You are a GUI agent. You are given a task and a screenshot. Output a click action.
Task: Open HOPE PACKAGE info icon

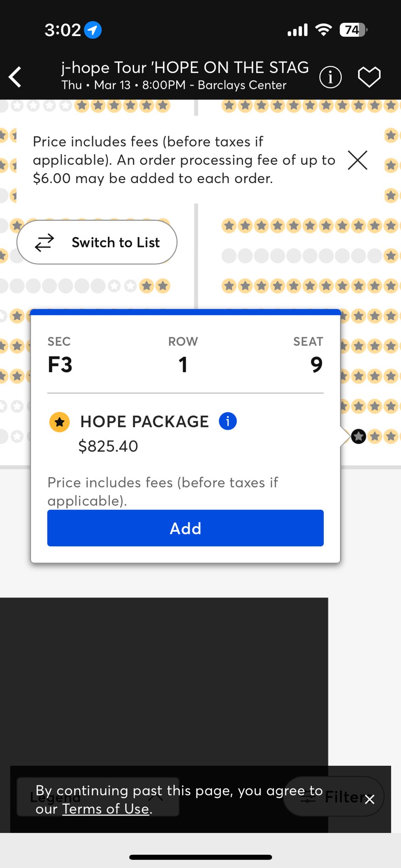pyautogui.click(x=227, y=421)
